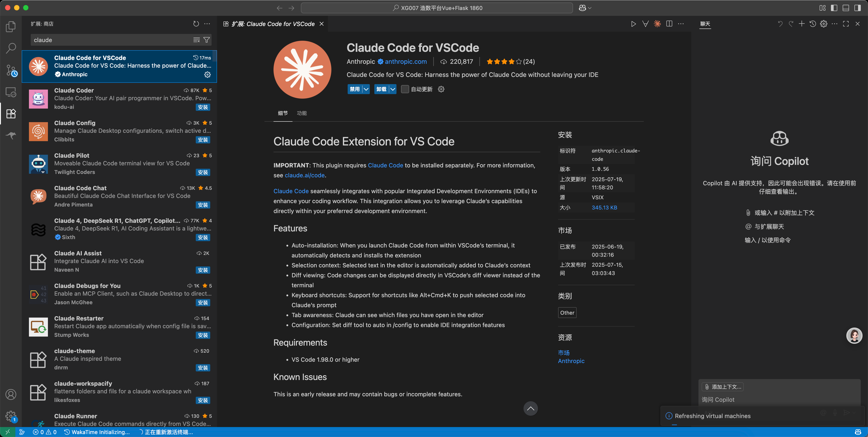Open the Search view in activity bar
This screenshot has height=437, width=868.
(x=11, y=48)
